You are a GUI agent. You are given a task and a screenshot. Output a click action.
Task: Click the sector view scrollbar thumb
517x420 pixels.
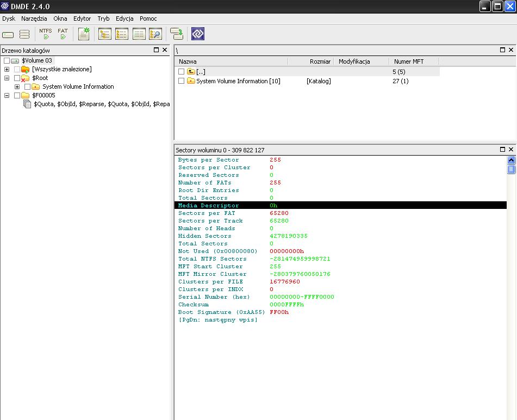coord(511,169)
